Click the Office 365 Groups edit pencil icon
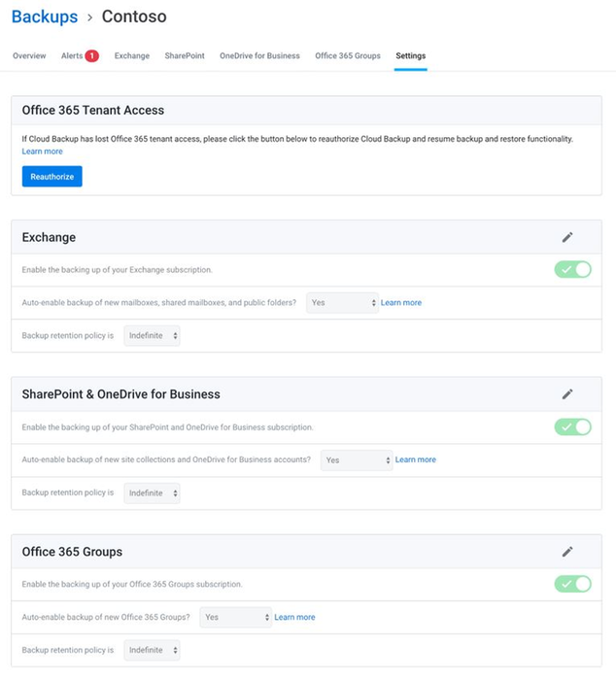Image resolution: width=616 pixels, height=680 pixels. point(567,552)
